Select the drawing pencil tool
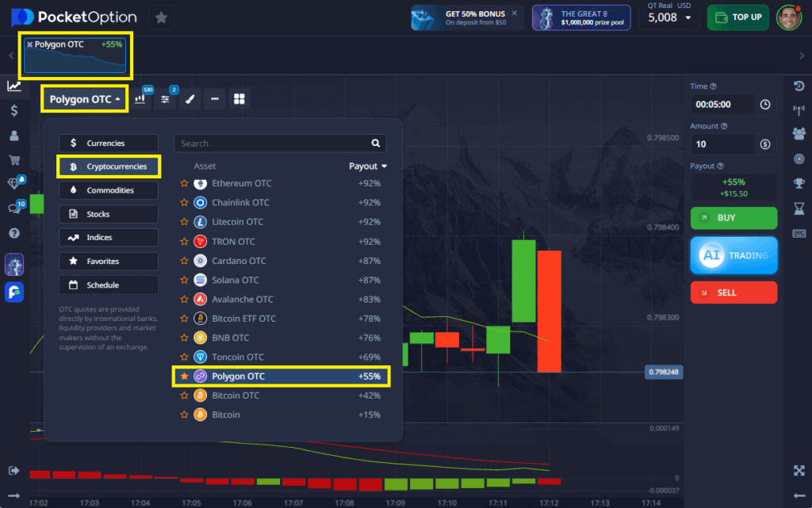The width and height of the screenshot is (812, 508). point(189,98)
